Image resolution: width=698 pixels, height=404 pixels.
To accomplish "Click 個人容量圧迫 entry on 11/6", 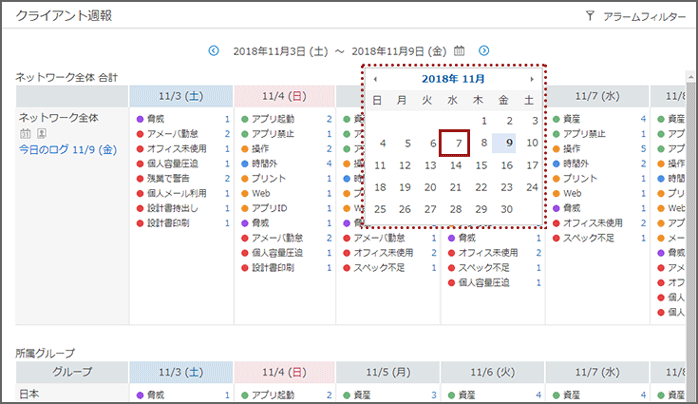I will point(483,283).
